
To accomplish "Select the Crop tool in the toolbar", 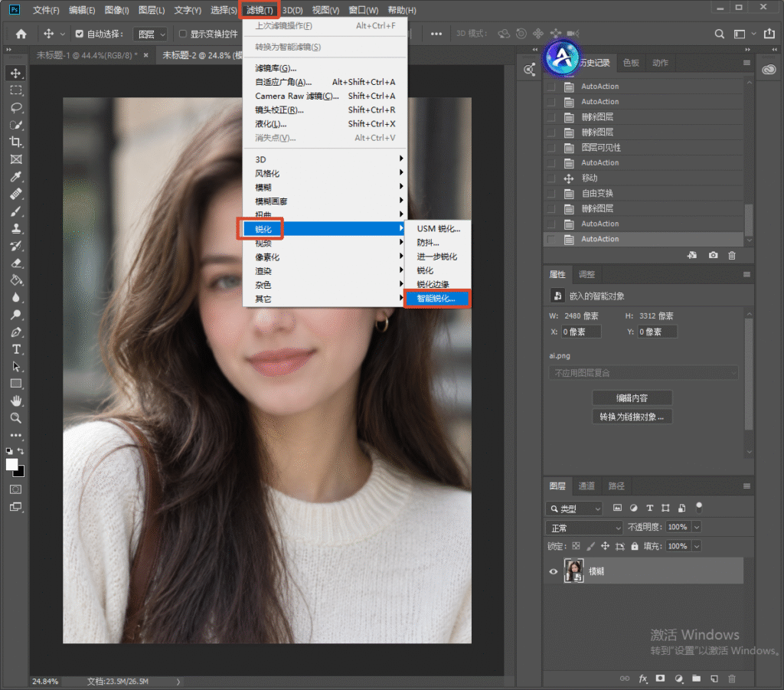I will (16, 142).
